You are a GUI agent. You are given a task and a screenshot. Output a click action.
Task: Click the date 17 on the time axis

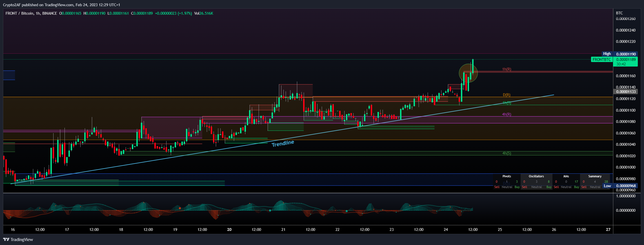[67, 229]
